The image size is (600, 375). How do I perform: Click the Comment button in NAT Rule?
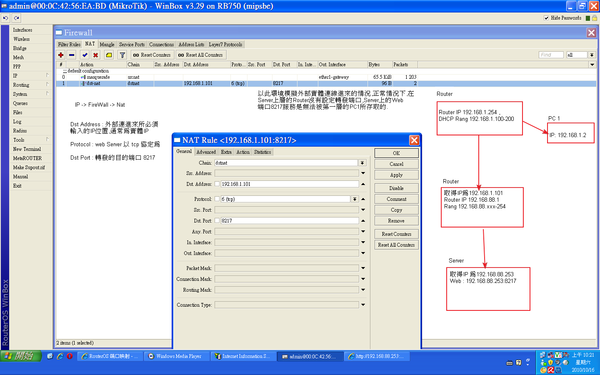pos(396,199)
